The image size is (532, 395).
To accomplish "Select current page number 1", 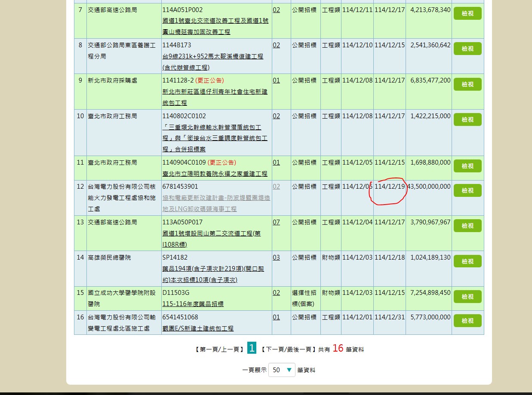I will click(252, 348).
